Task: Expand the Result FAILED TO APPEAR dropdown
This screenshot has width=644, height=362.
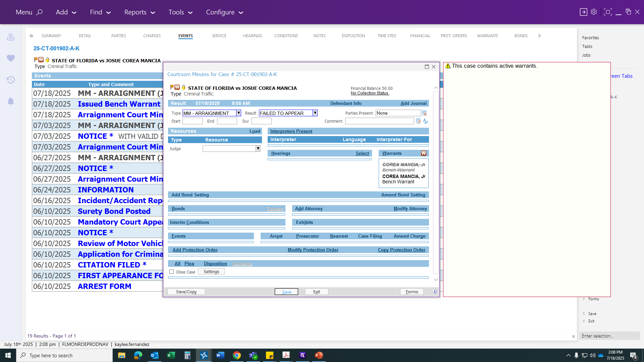Action: tap(315, 113)
